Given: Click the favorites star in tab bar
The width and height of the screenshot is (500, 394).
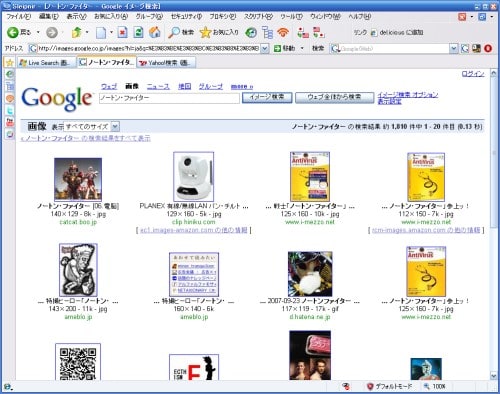Looking at the screenshot, I should click(9, 62).
